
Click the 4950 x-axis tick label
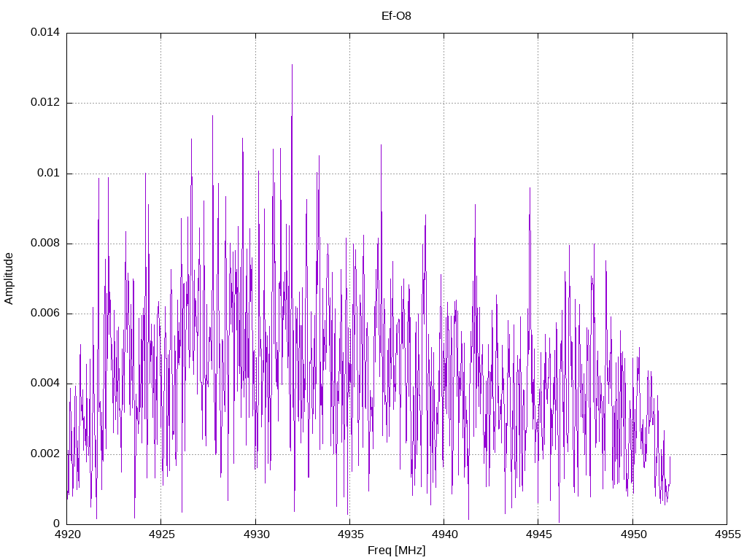click(633, 534)
